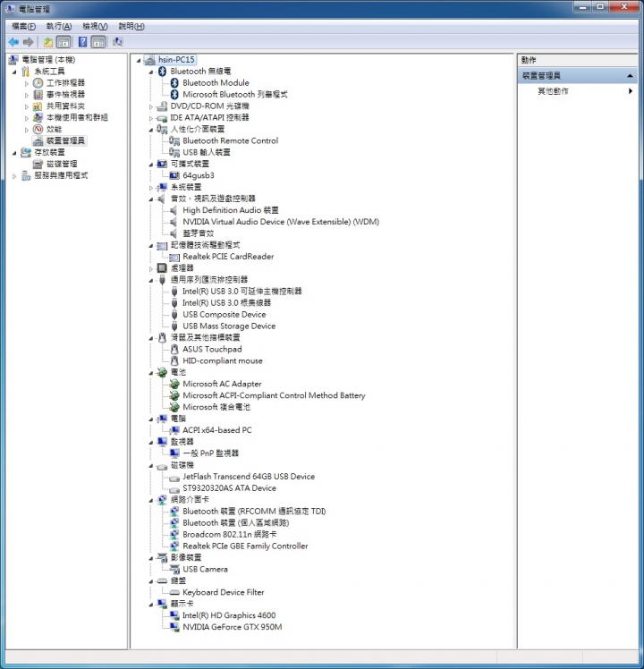Image resolution: width=644 pixels, height=669 pixels.
Task: Select USB 輸入裝置 entry
Action: 206,152
